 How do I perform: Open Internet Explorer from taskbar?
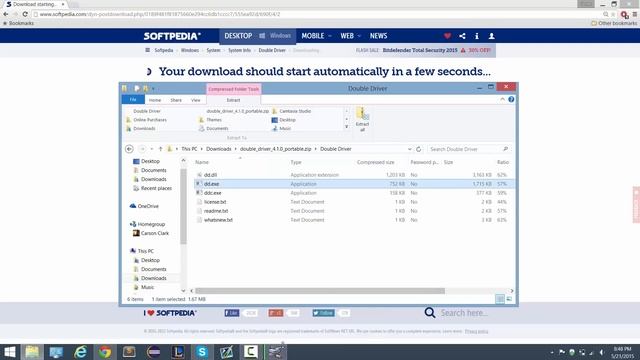click(80, 352)
